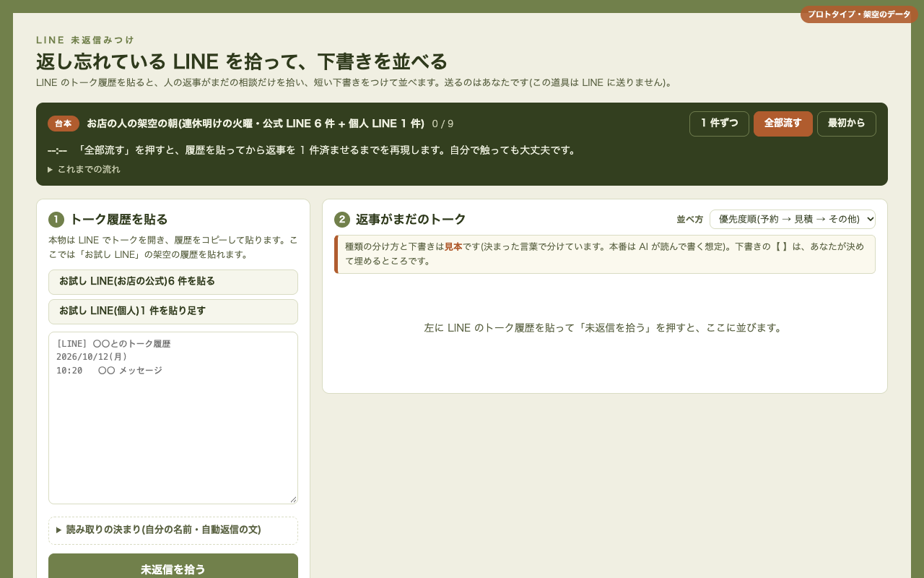This screenshot has width=924, height=578.
Task: Click the 未返信を拾う button
Action: (x=173, y=569)
